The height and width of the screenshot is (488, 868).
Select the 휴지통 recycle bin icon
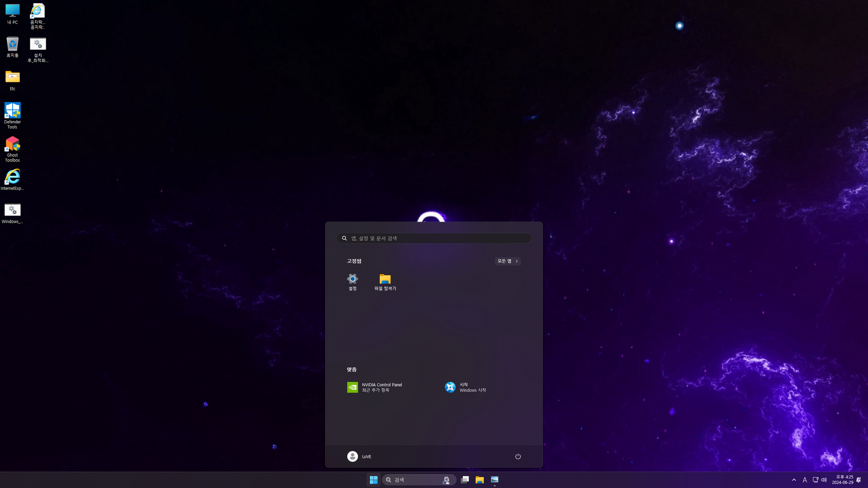[12, 47]
